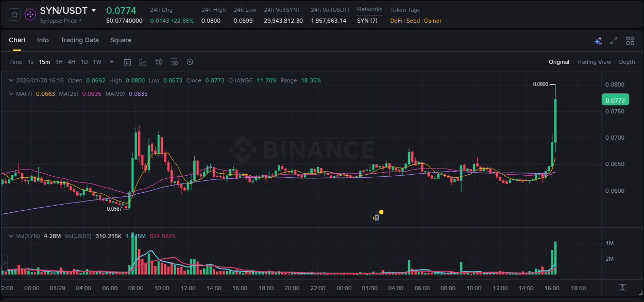Open the SYN/USDT pair dropdown
The image size is (644, 302).
[x=94, y=10]
